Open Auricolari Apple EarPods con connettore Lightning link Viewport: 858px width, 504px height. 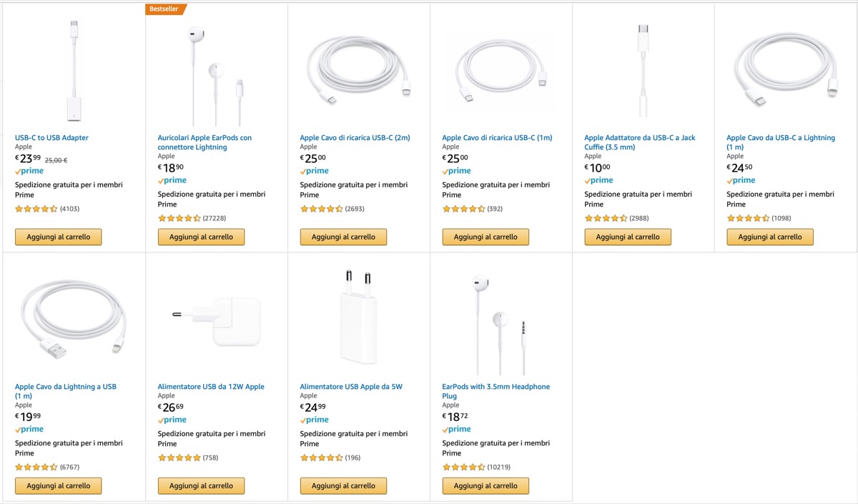pos(204,142)
